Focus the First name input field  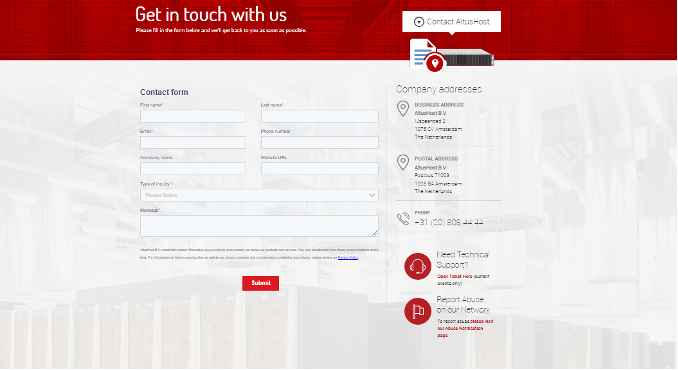193,116
